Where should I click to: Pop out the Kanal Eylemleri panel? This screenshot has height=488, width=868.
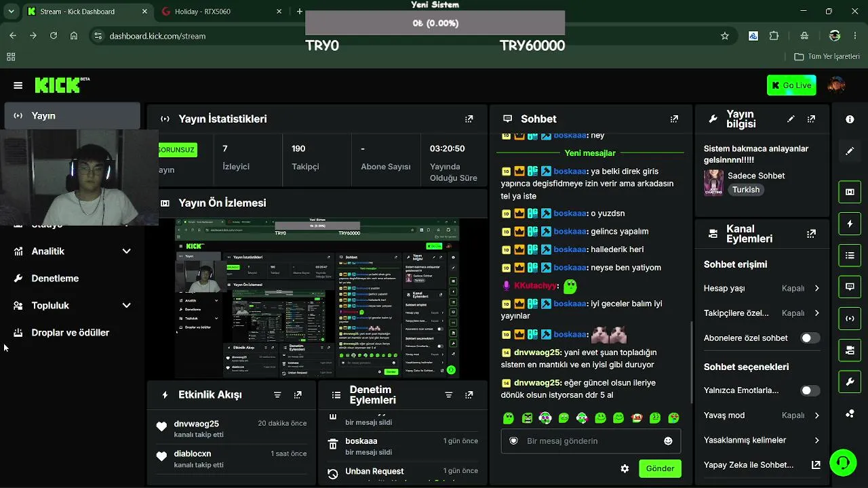811,234
